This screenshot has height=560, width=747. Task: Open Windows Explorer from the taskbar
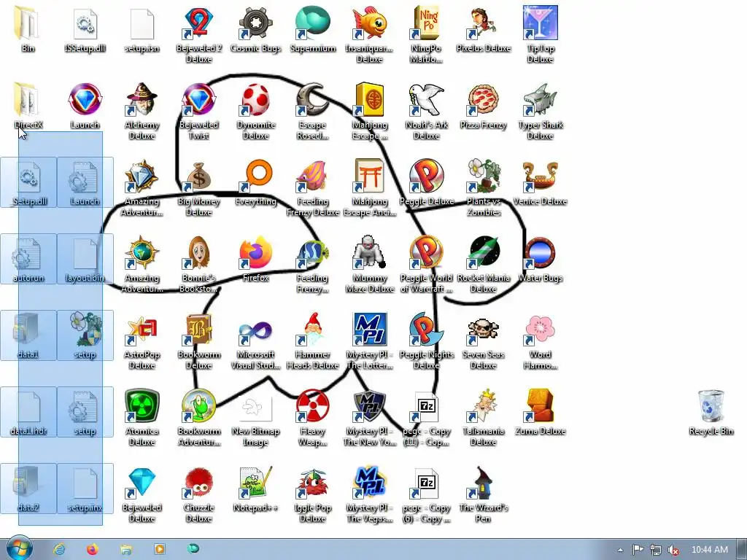click(x=125, y=549)
